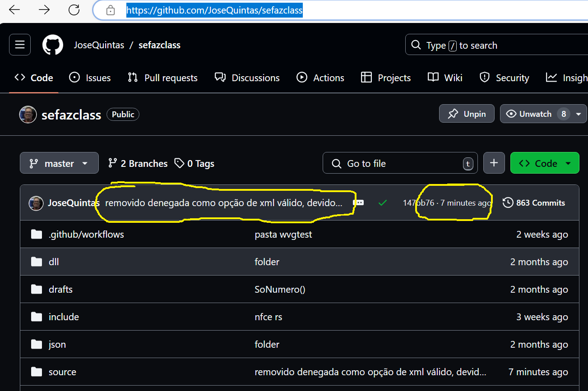Open the json row "folder" commit message
The image size is (588, 391).
pyautogui.click(x=267, y=345)
